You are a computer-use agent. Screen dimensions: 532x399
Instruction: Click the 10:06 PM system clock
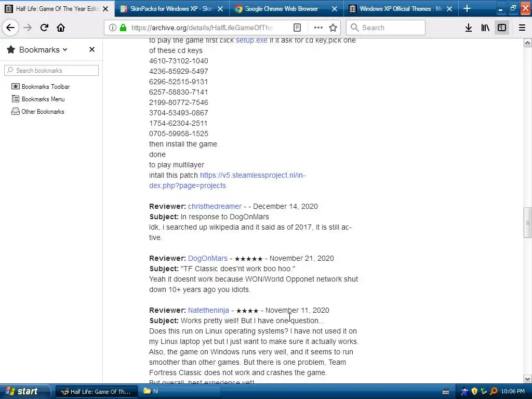pos(513,392)
